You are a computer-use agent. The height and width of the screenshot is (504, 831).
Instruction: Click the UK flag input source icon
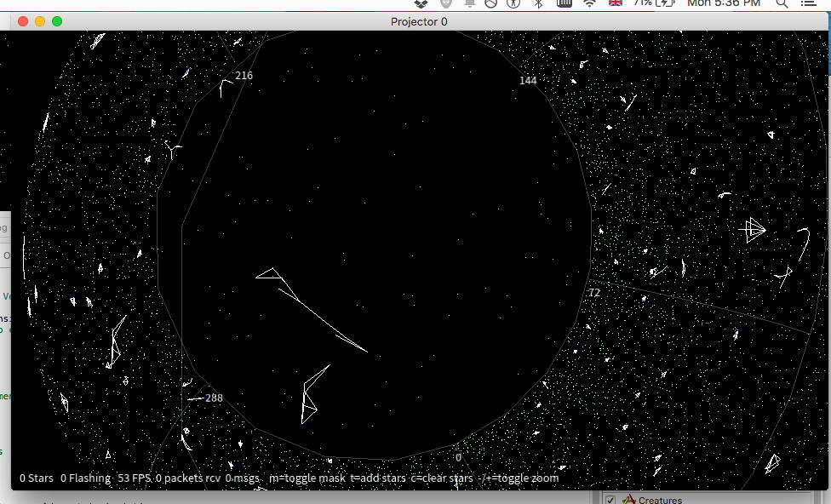[616, 3]
